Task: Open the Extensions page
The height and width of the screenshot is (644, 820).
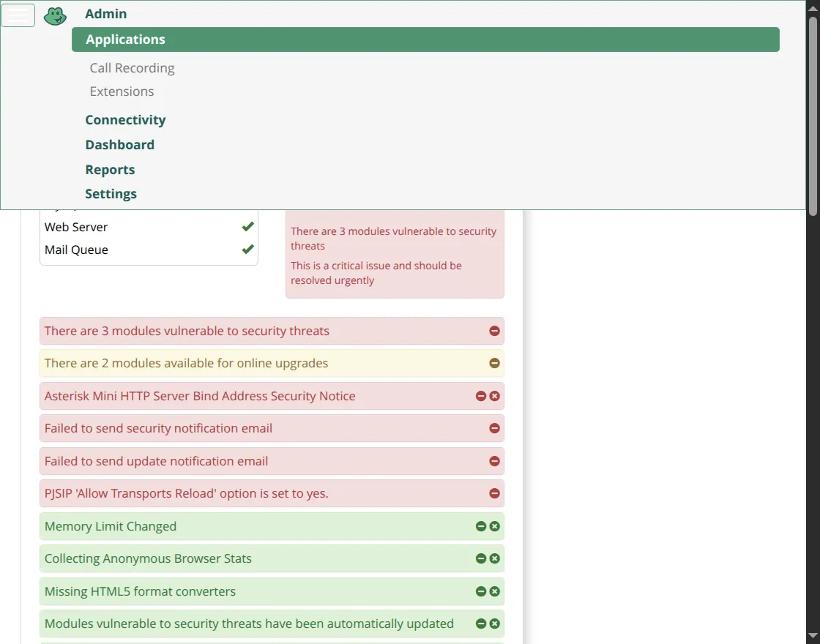Action: click(x=122, y=91)
